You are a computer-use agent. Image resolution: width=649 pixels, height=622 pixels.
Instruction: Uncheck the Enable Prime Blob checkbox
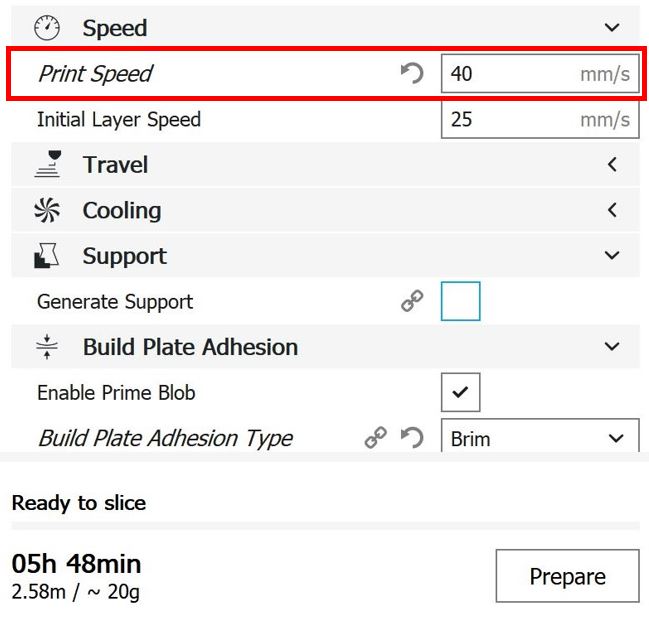point(460,393)
